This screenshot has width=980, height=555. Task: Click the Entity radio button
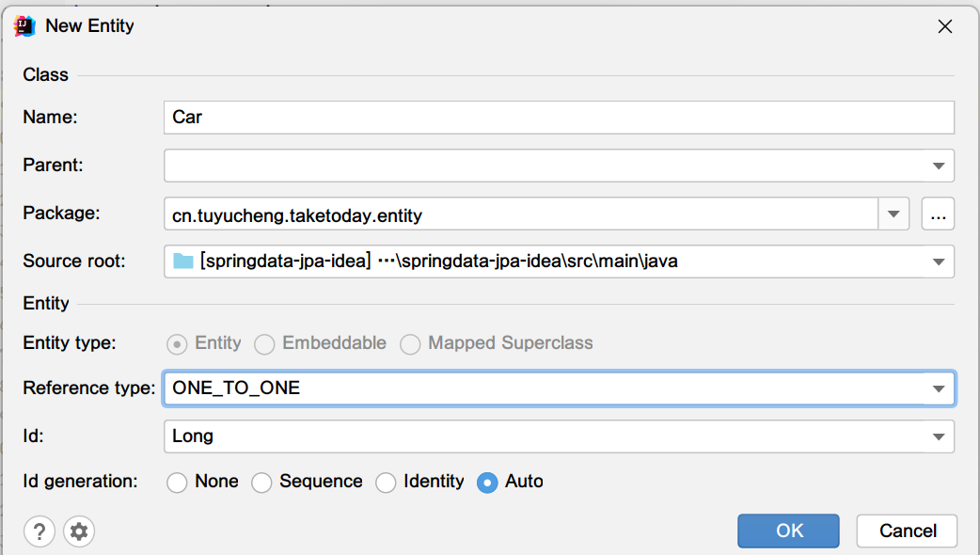(x=177, y=344)
